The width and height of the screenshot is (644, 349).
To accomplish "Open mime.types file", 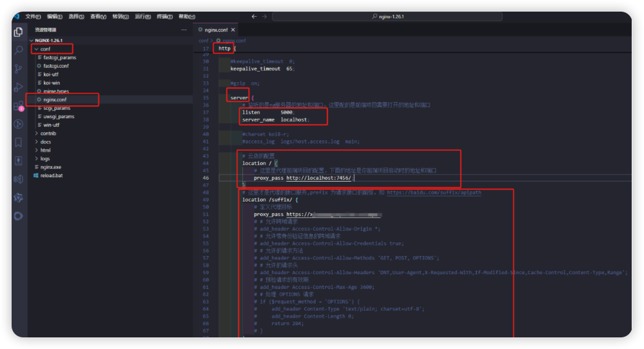I will tap(110, 91).
